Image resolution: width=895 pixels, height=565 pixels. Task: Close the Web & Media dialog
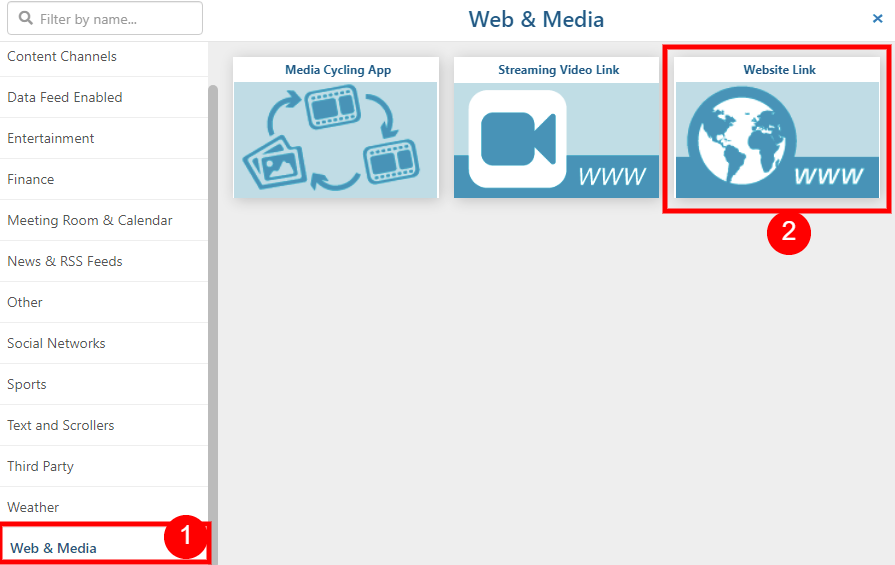tap(877, 19)
